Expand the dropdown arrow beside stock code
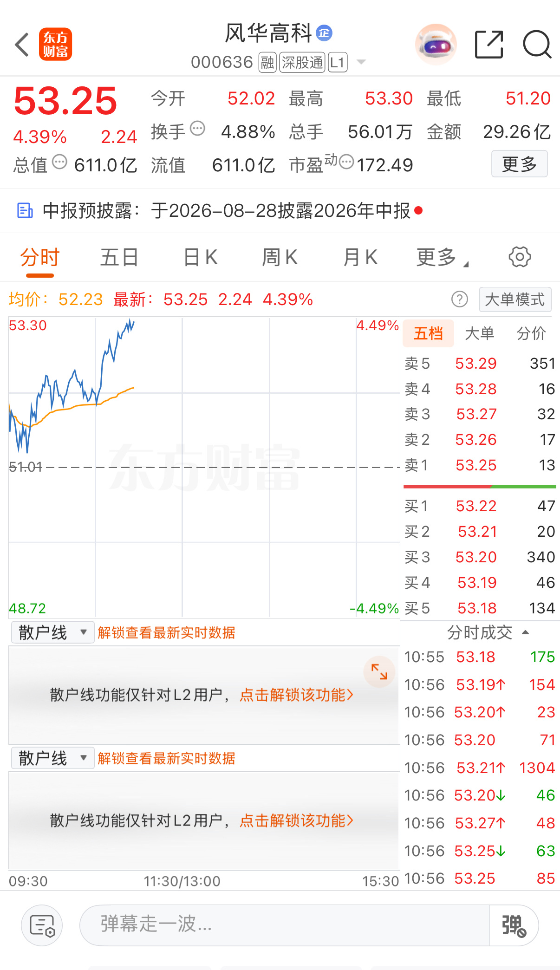560x970 pixels. point(361,62)
